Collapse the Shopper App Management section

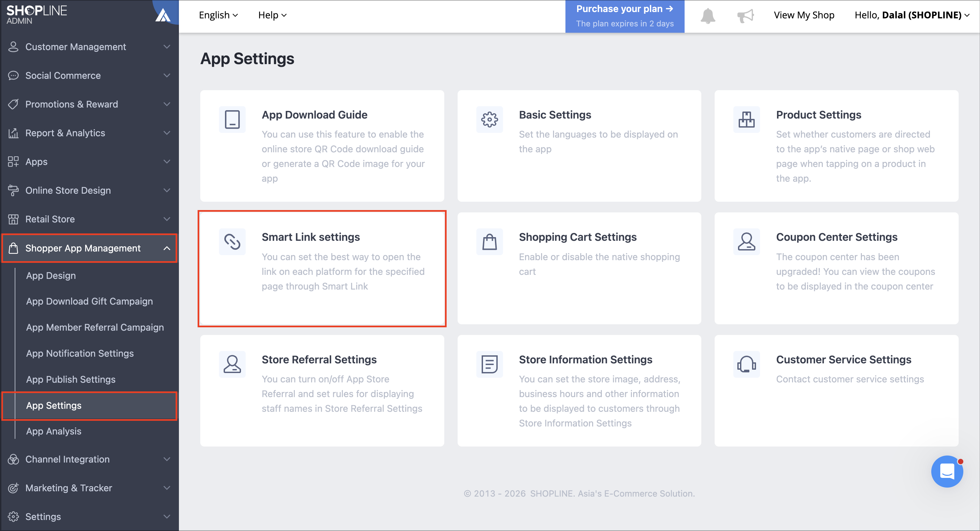tap(89, 248)
